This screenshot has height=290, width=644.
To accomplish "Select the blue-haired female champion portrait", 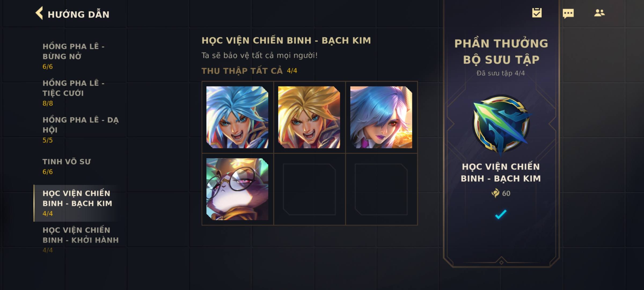I will click(x=381, y=117).
